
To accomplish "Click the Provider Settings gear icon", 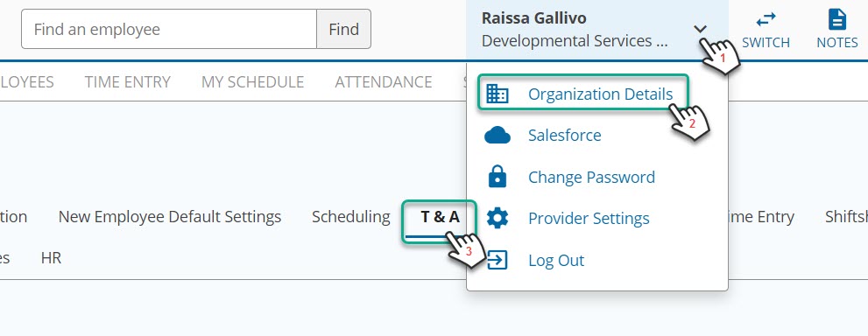I will [x=498, y=218].
